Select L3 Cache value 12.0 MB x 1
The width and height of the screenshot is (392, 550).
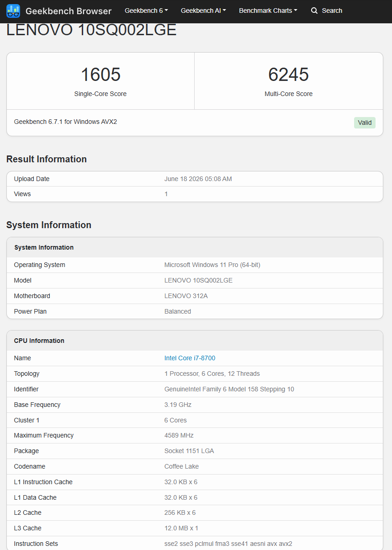181,528
